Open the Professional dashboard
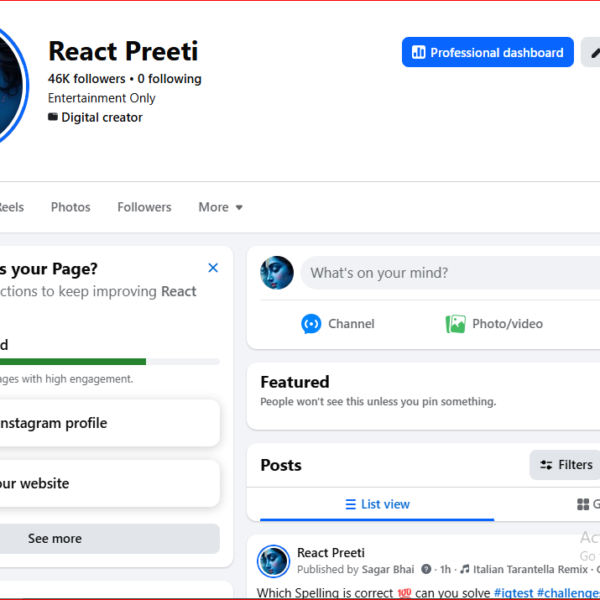 pos(488,52)
